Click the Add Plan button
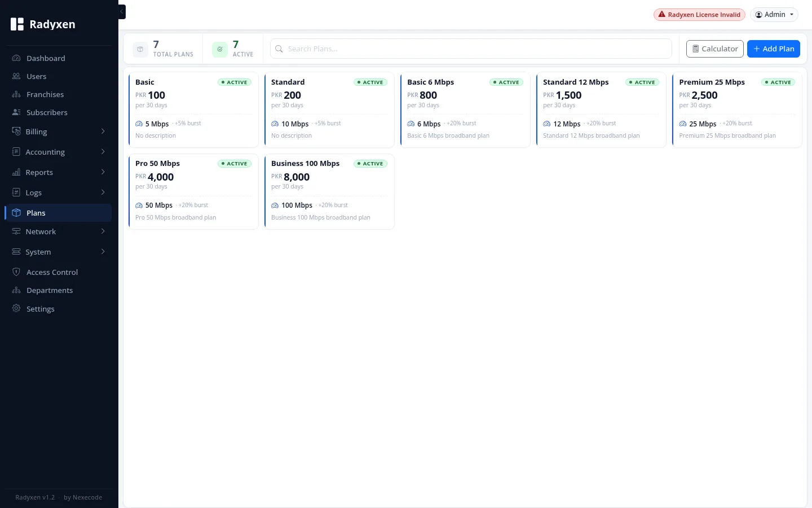812x508 pixels. (x=773, y=49)
